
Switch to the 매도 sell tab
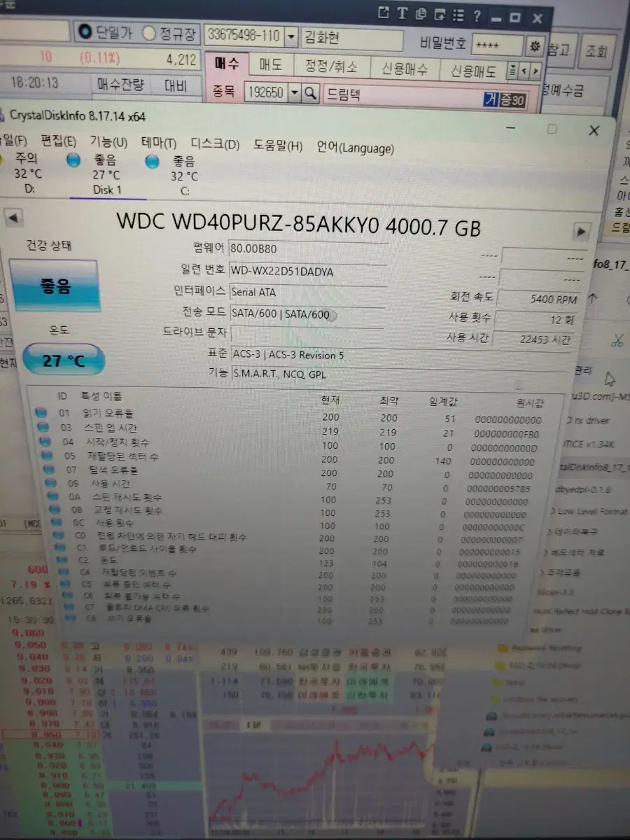click(270, 66)
